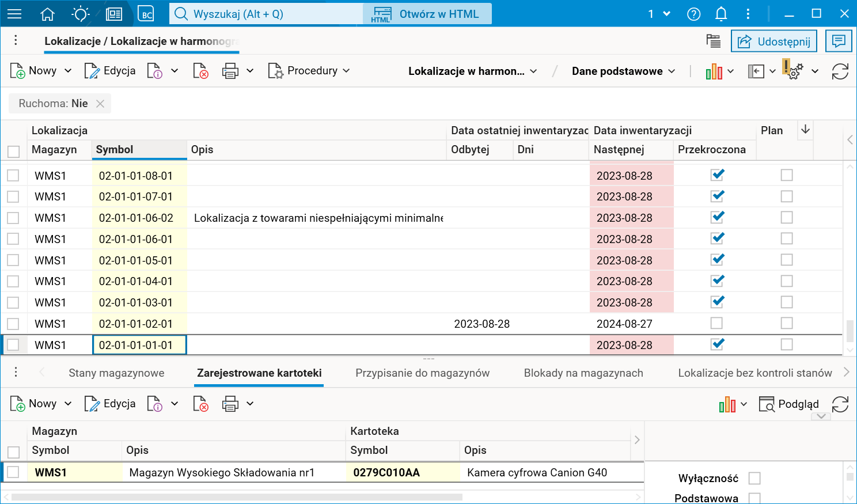Click the notifications bell icon
The image size is (857, 504).
click(x=721, y=14)
